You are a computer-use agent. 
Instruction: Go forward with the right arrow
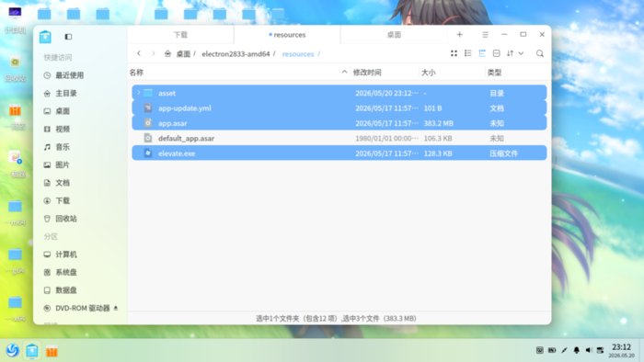click(x=154, y=53)
